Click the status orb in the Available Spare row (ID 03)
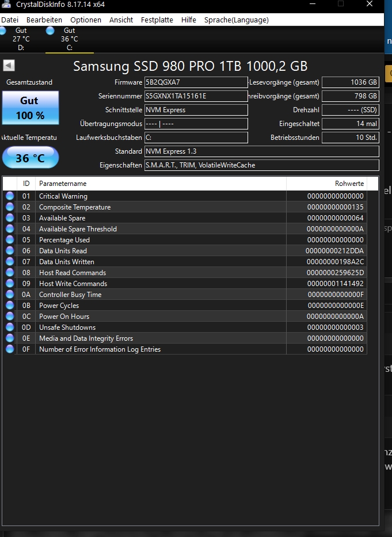Viewport: 392px width, 537px height. click(10, 218)
